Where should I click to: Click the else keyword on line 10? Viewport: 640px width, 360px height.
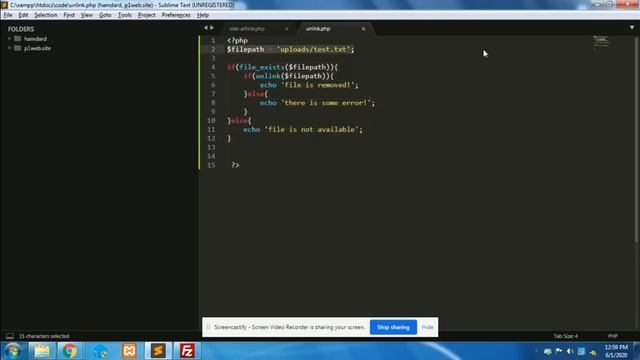pyautogui.click(x=239, y=121)
